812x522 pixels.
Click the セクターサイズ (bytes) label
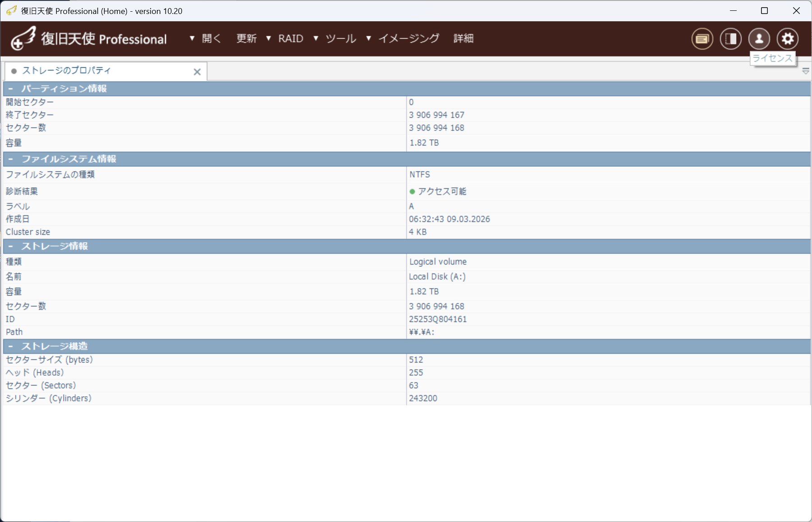coord(49,360)
